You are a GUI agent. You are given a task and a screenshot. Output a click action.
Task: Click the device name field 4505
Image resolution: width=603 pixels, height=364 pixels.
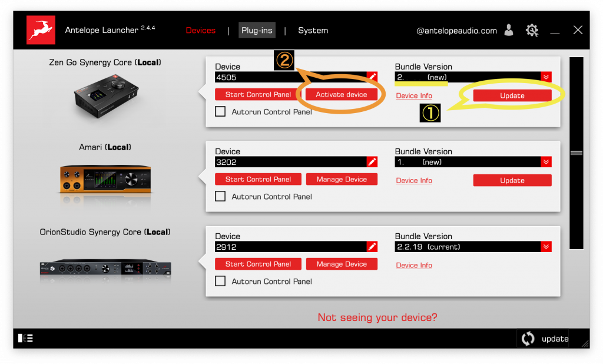(291, 77)
